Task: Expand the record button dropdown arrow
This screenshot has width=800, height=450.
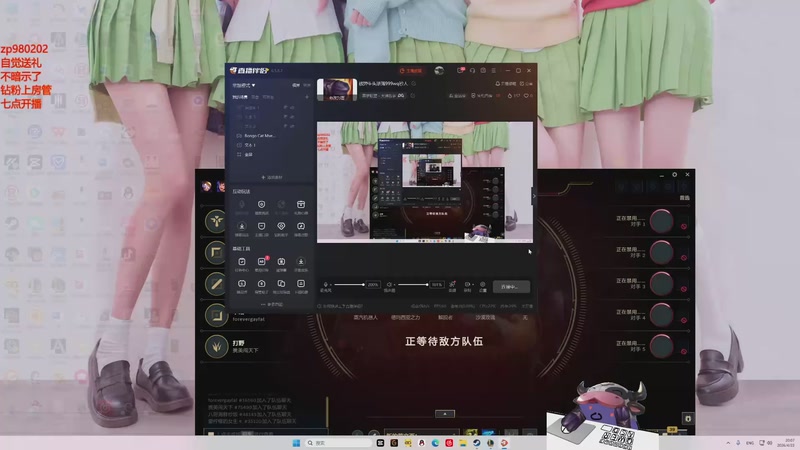Action: tap(473, 284)
